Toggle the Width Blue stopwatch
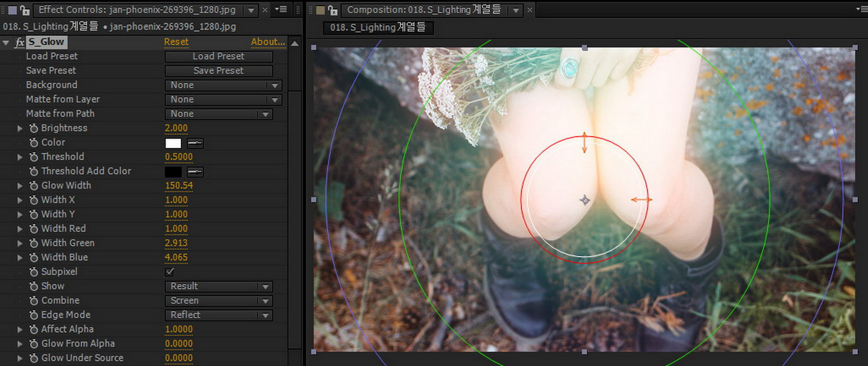Screen dimensions: 868x366 point(34,257)
